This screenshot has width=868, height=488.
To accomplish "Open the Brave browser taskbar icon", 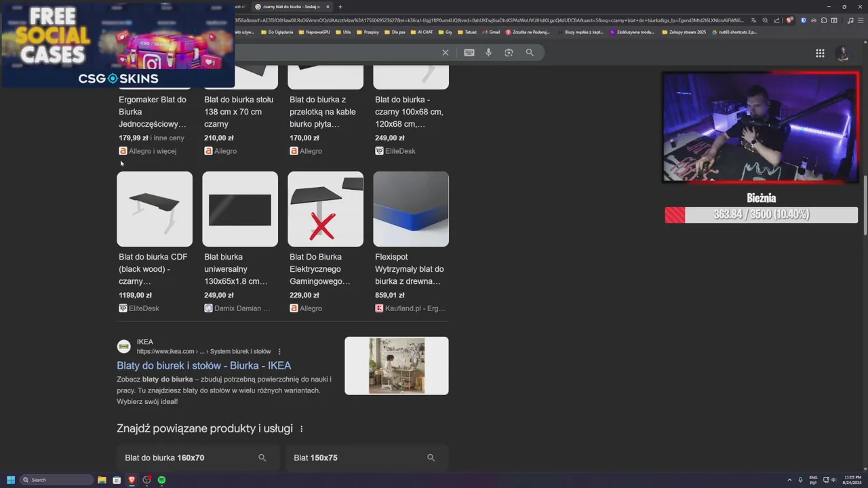I will pos(132,480).
